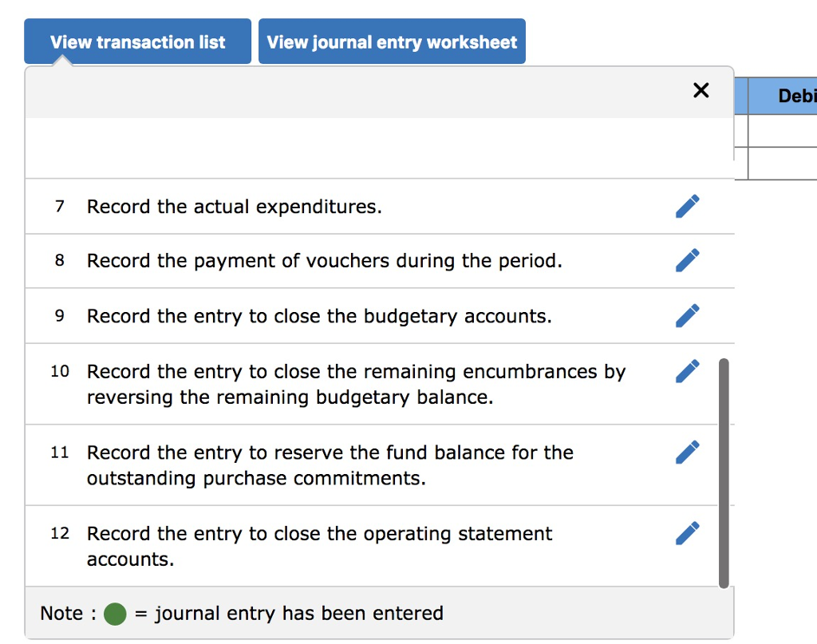This screenshot has height=644, width=817.
Task: Edit transaction 8 payment of vouchers pencil
Action: 687,260
